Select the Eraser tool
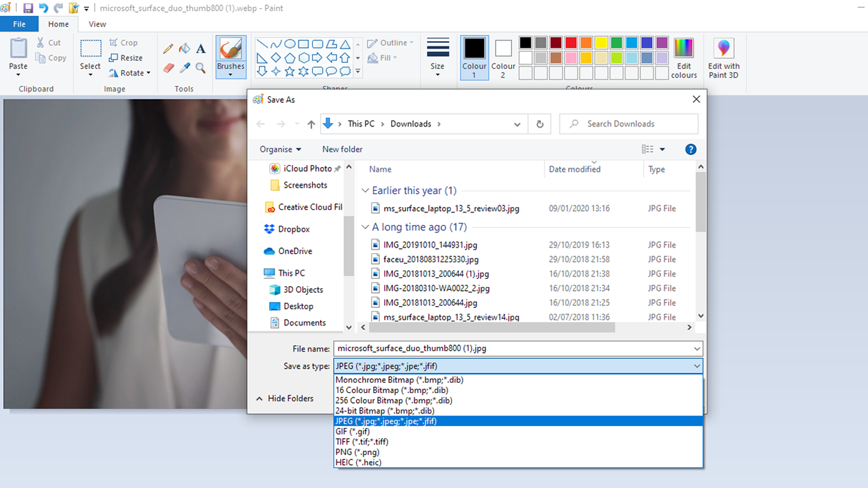Image resolution: width=868 pixels, height=488 pixels. point(168,68)
